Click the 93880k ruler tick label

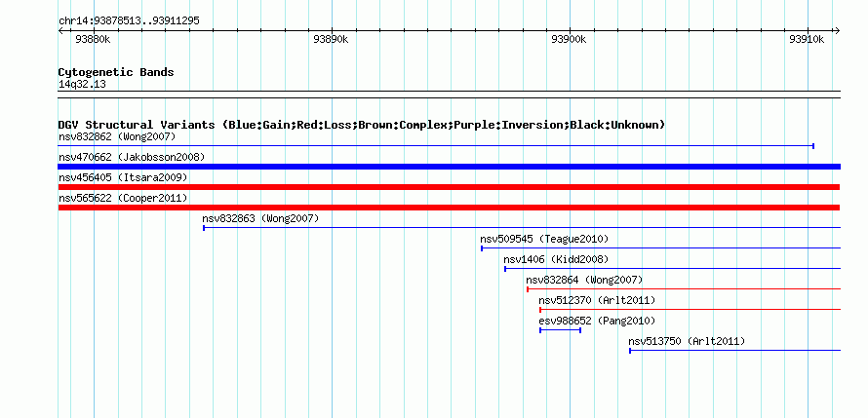93,39
